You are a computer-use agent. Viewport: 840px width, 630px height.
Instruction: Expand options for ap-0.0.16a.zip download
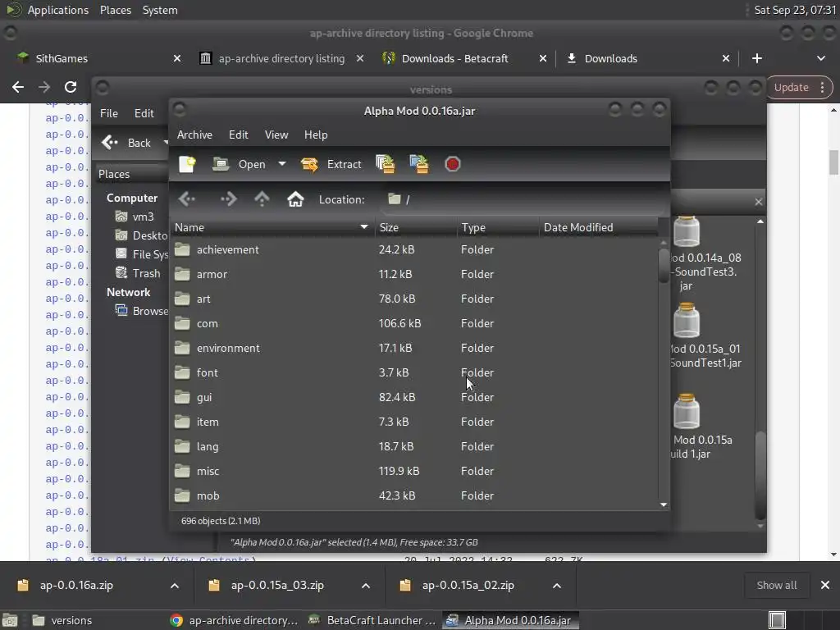175,586
